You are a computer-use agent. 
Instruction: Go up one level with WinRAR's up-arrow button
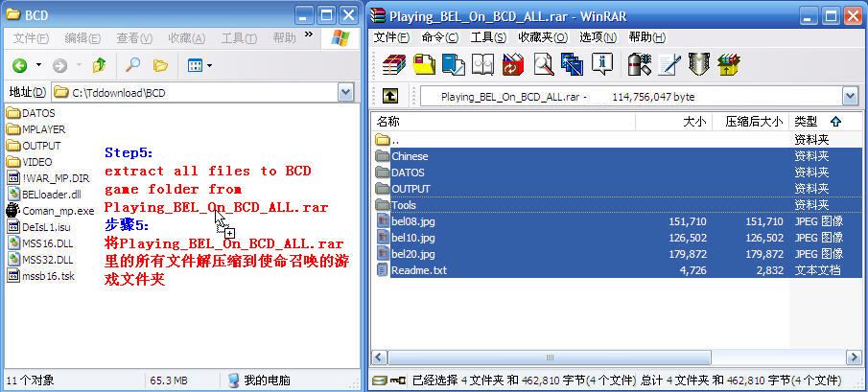coord(390,96)
